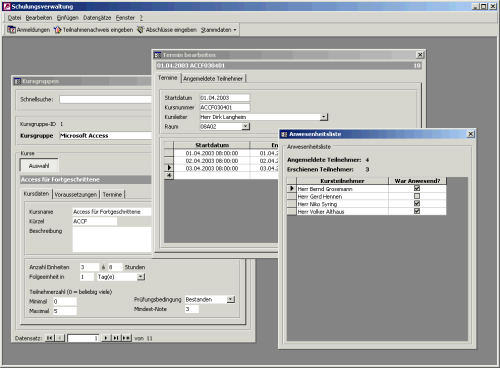Click Teilnahmenachweis eingeben toolbar button
500x368 pixels.
pos(93,30)
